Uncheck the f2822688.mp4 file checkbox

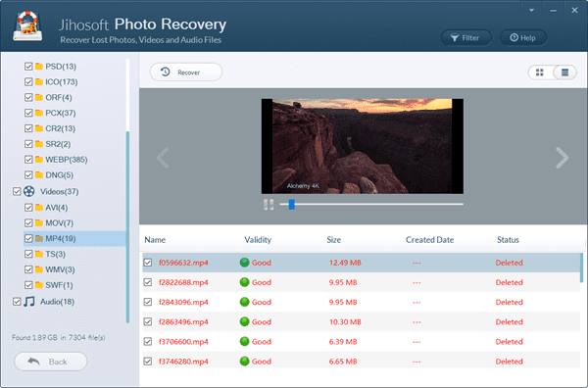click(148, 282)
